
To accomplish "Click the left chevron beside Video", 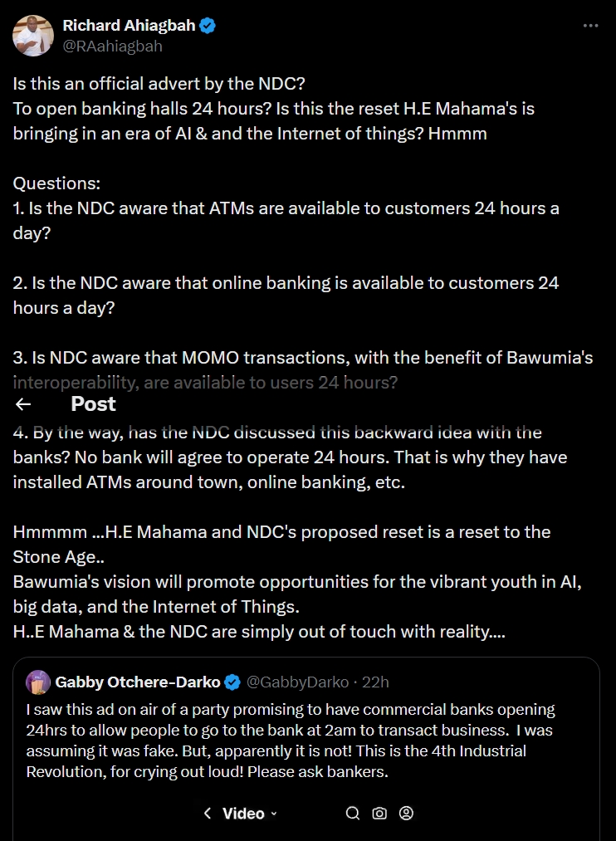I will click(208, 814).
